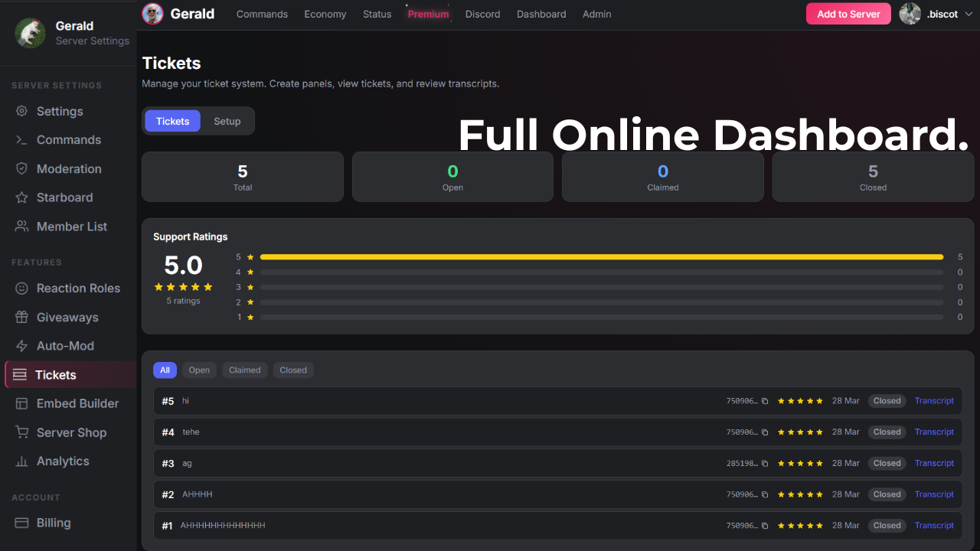Open the Giveaways gift icon
This screenshot has width=980, height=551.
(22, 318)
